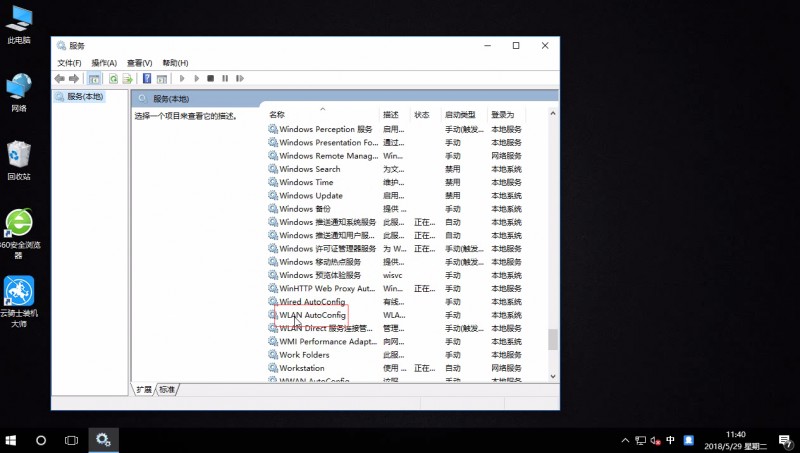Select the Wired AutoConfig service
This screenshot has height=453, width=800.
click(396, 301)
